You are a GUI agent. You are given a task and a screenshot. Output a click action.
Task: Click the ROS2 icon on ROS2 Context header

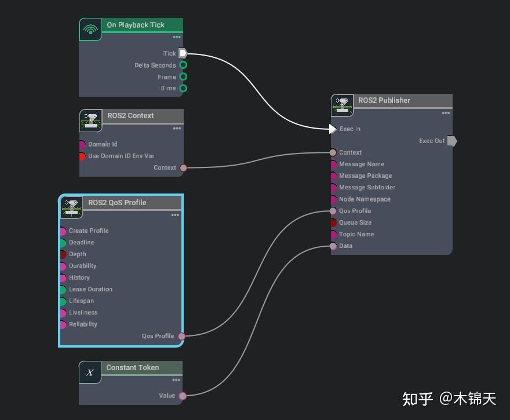click(90, 120)
